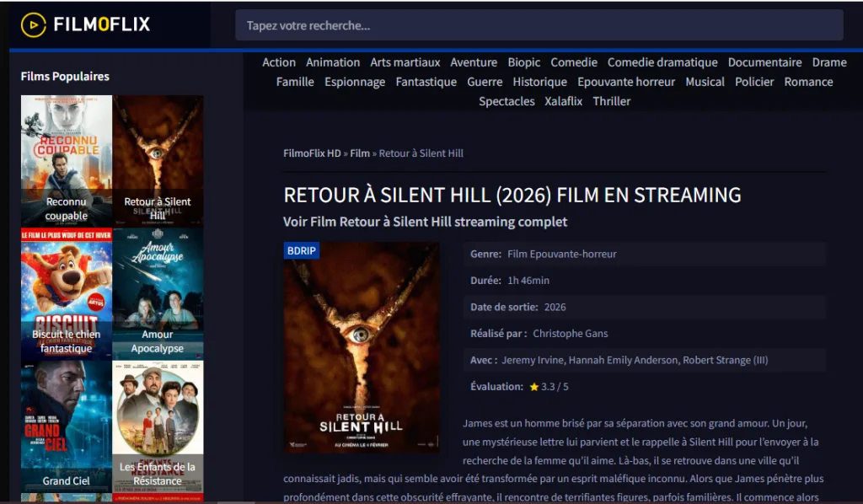Open Les Enfants de la Résistance thumbnail

tap(158, 426)
